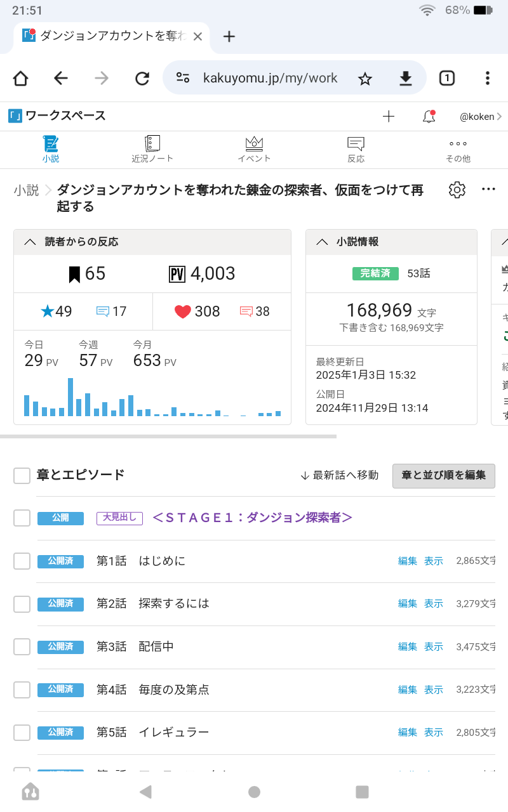Go to browser home icon
The height and width of the screenshot is (812, 508).
pyautogui.click(x=20, y=78)
